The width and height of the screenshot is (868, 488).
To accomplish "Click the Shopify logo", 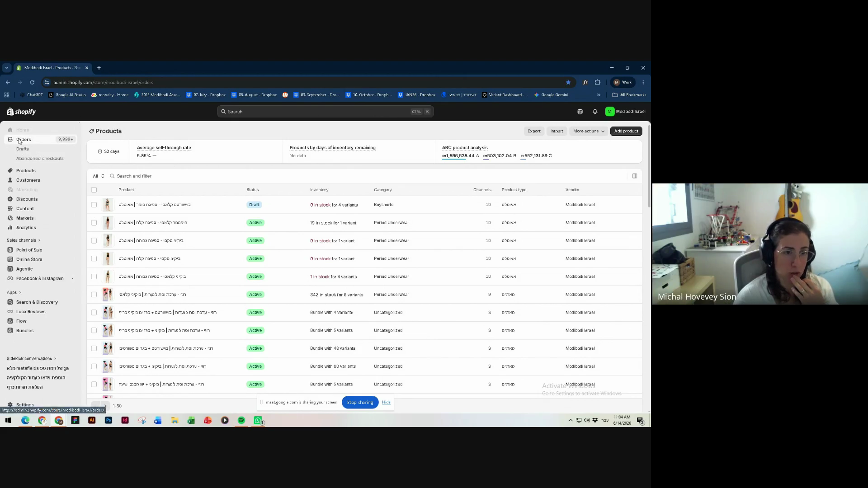I will [21, 112].
